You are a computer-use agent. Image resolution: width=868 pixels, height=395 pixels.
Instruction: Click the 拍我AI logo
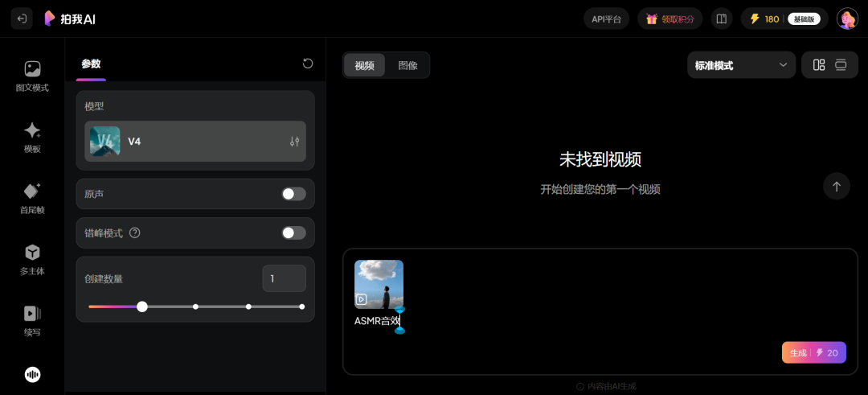click(70, 19)
